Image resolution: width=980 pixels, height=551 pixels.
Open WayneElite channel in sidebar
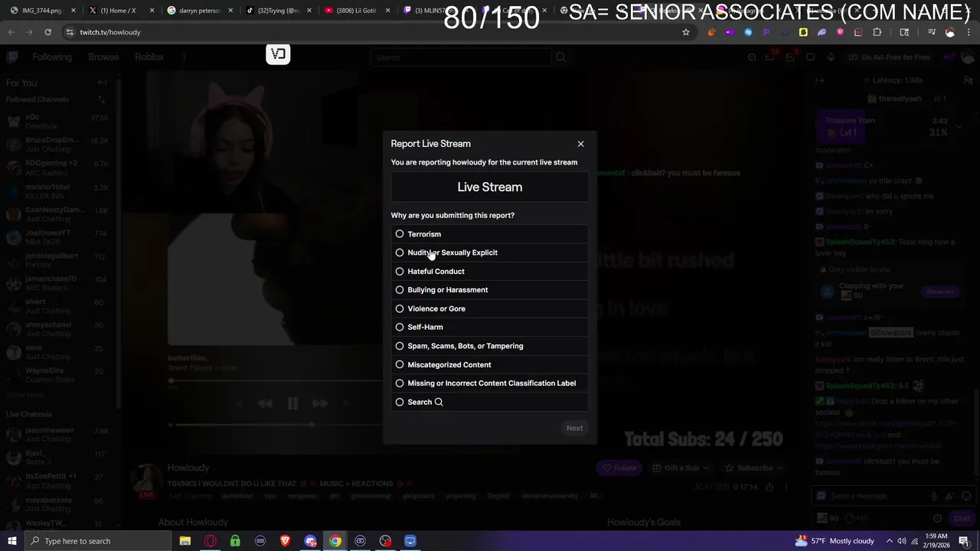pyautogui.click(x=57, y=374)
